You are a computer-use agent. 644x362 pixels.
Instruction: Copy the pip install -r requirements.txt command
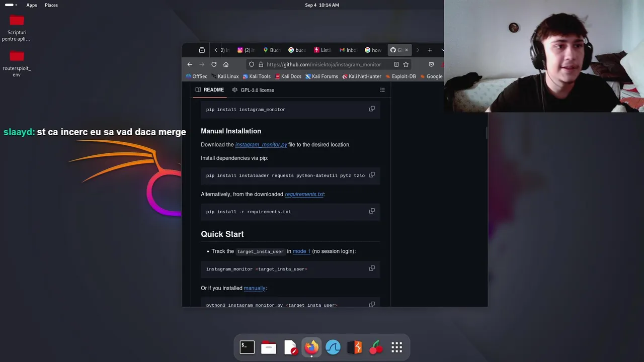(x=372, y=211)
